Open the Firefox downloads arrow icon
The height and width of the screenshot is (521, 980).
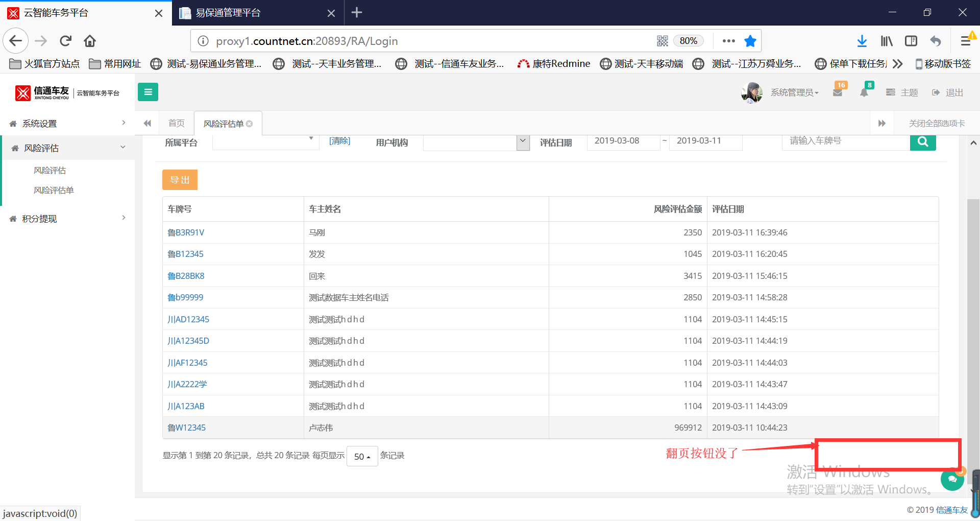click(862, 41)
